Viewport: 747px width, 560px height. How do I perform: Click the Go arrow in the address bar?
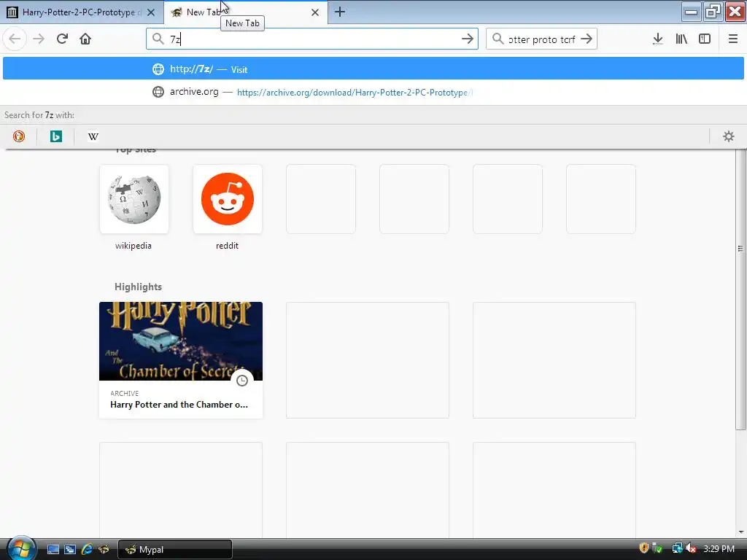point(468,39)
